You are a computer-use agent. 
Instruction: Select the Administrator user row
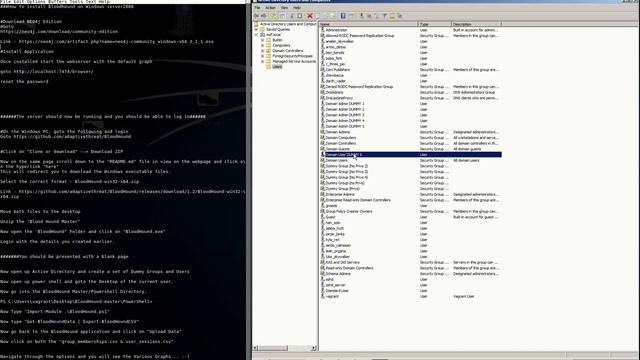point(410,30)
